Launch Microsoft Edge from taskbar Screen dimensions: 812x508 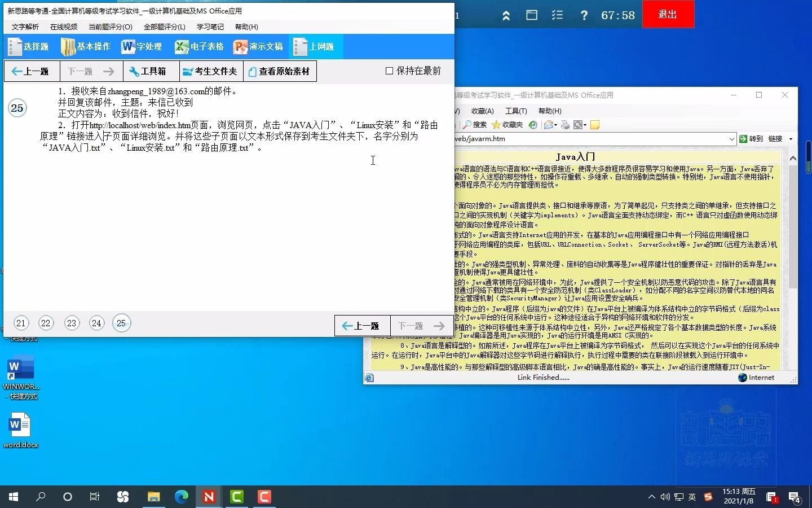click(181, 497)
